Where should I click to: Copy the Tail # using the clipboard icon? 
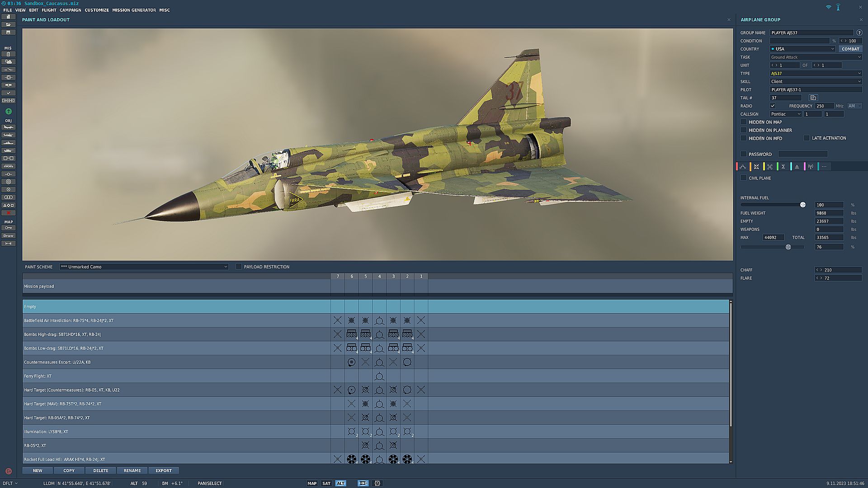pos(813,98)
